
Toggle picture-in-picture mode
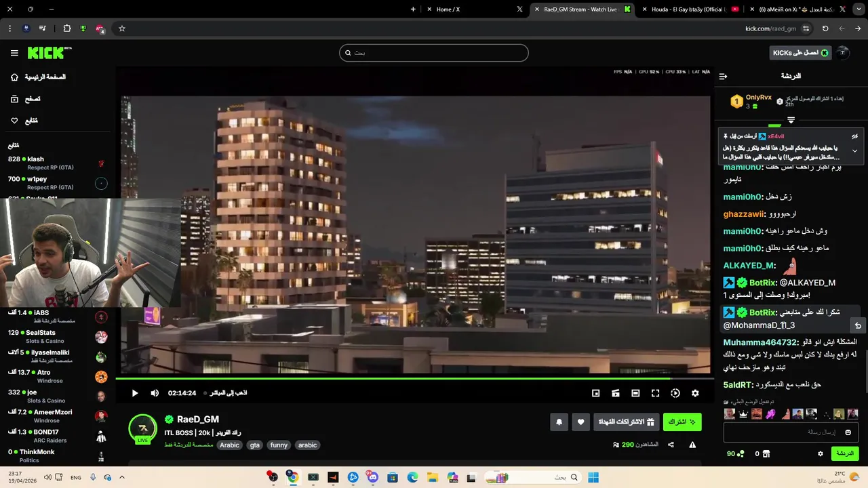(595, 393)
